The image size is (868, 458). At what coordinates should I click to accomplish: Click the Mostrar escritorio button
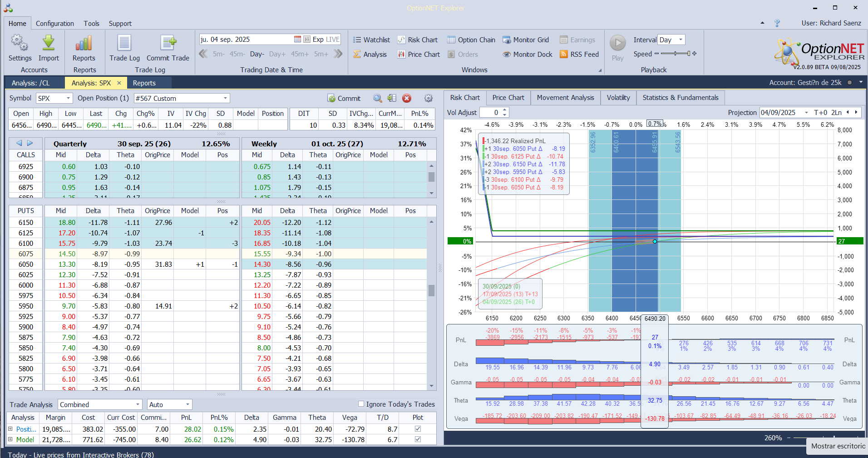(x=838, y=446)
